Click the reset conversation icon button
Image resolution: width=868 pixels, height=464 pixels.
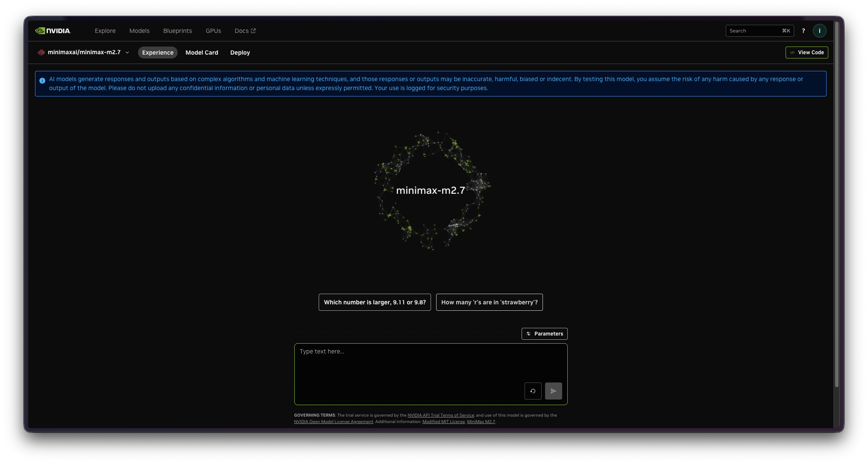(533, 391)
